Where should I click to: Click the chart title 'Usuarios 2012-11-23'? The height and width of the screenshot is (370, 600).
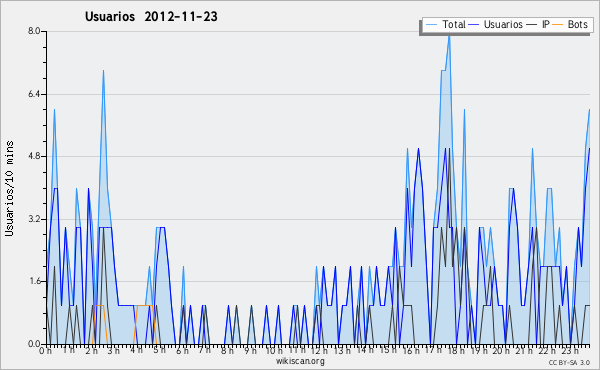point(151,17)
